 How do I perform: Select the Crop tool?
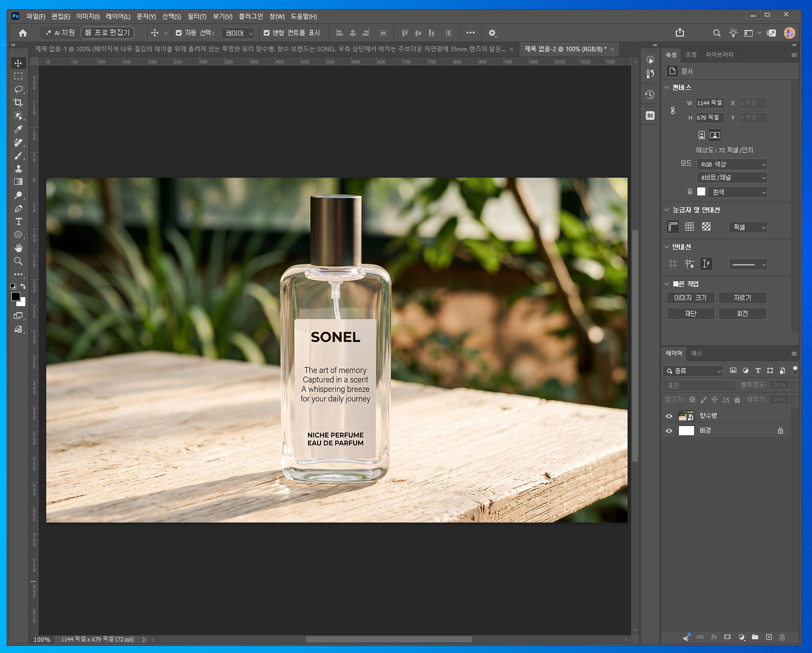18,103
